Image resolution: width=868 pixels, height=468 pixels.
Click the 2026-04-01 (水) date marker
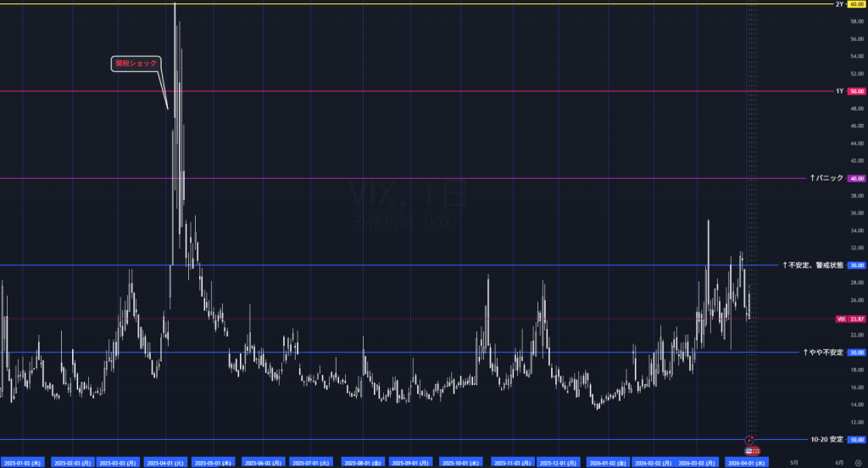[x=747, y=463]
